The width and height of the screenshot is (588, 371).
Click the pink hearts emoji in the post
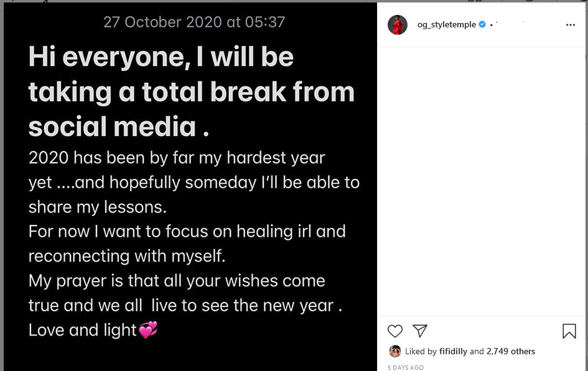[x=148, y=330]
